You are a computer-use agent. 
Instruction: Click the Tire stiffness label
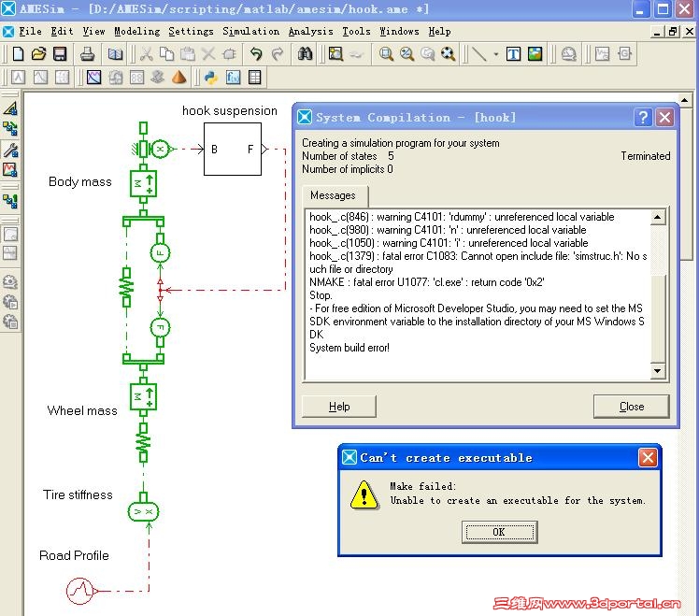78,494
